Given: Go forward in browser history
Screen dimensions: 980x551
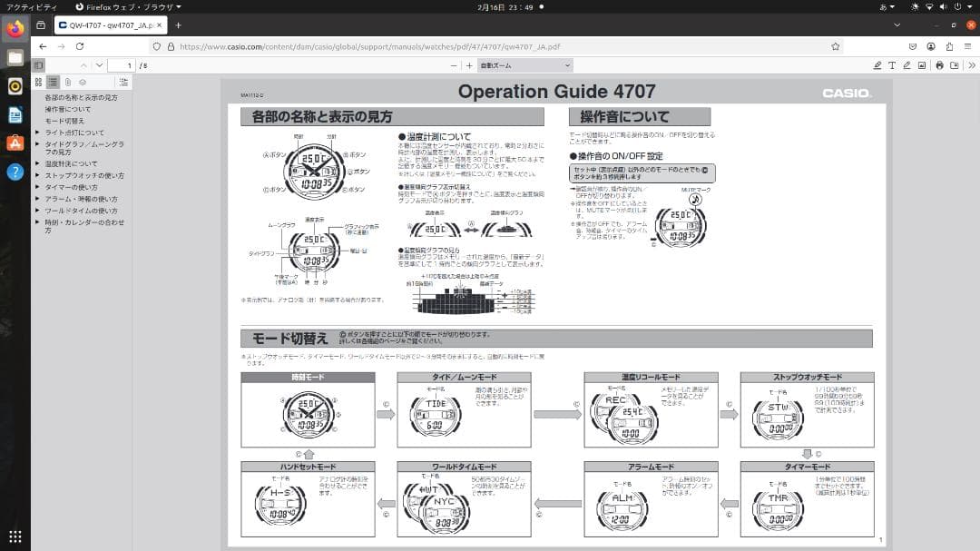Looking at the screenshot, I should point(62,46).
